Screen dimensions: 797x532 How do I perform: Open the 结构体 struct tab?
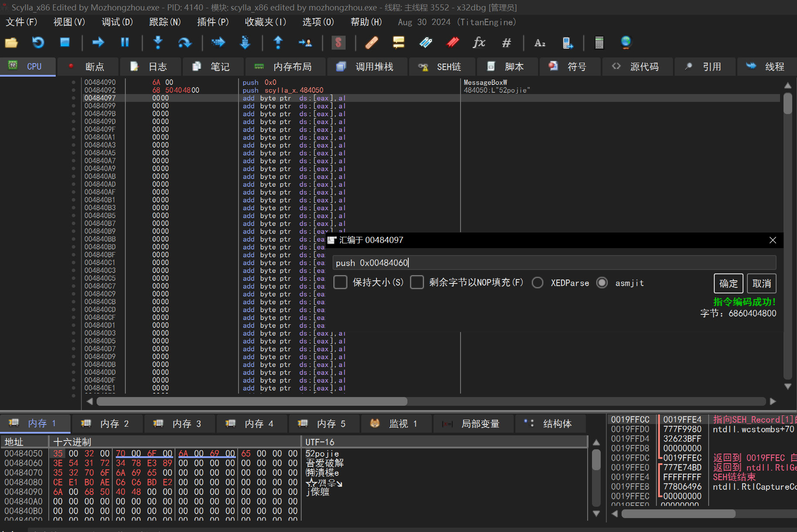coord(550,424)
